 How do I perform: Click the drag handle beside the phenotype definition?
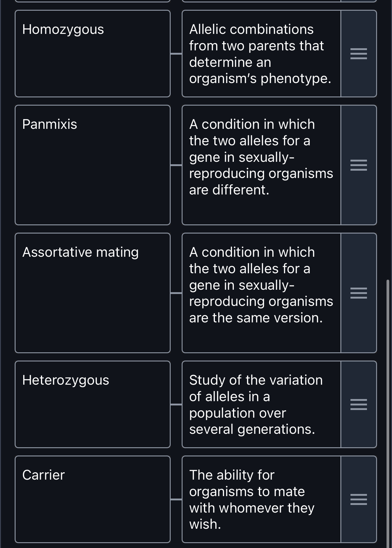click(x=359, y=54)
